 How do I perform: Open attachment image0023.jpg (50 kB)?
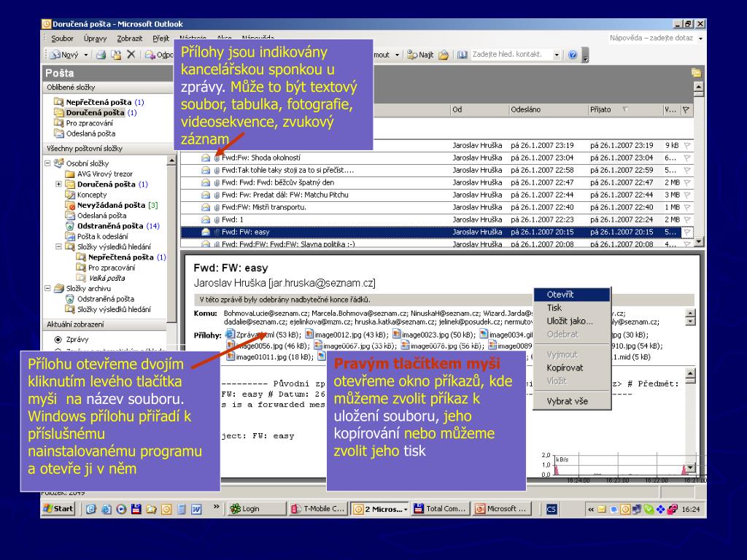pyautogui.click(x=434, y=335)
